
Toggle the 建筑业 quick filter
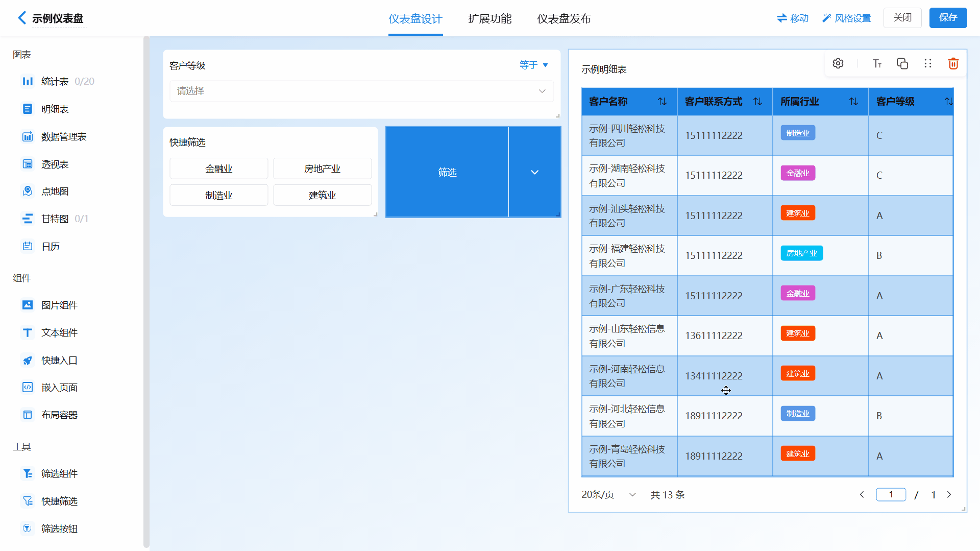pos(323,195)
